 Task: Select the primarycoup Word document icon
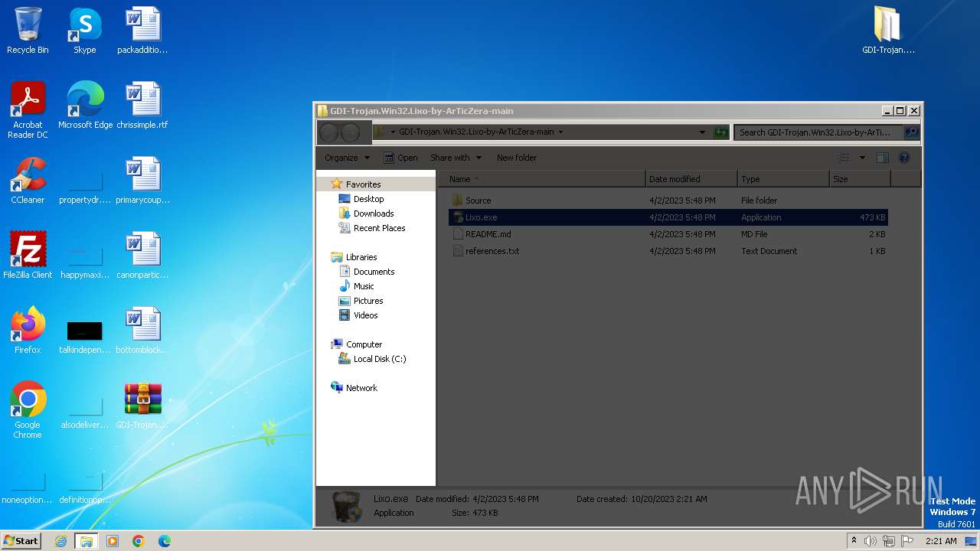coord(142,181)
